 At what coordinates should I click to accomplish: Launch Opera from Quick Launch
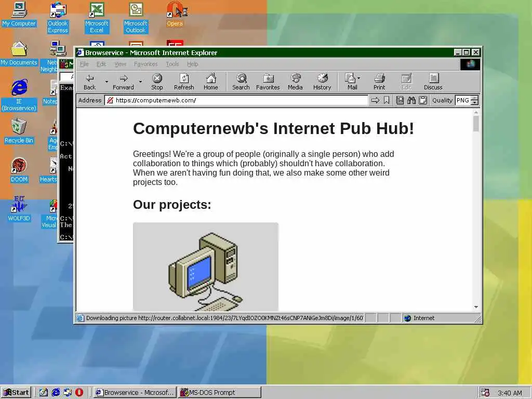pyautogui.click(x=79, y=393)
